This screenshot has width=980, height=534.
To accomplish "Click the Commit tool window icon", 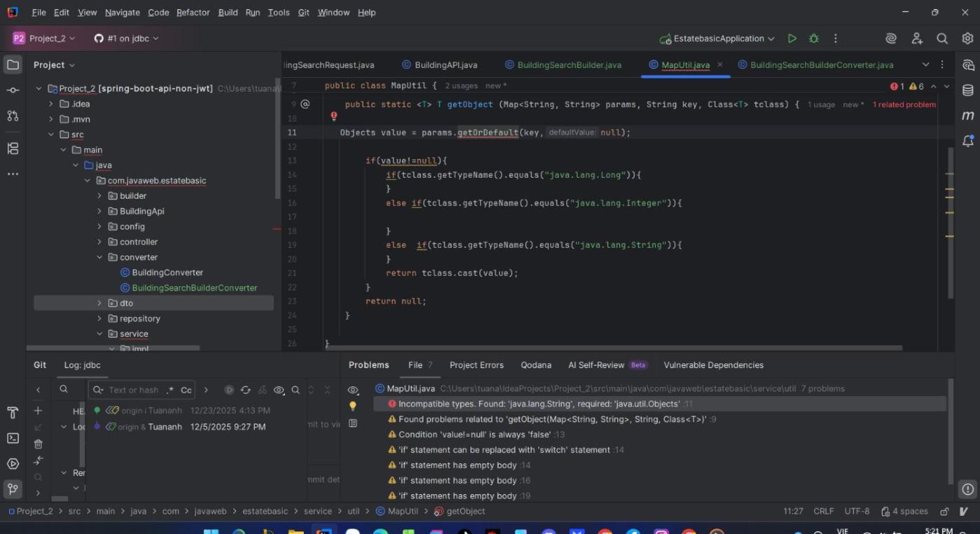I will point(13,90).
